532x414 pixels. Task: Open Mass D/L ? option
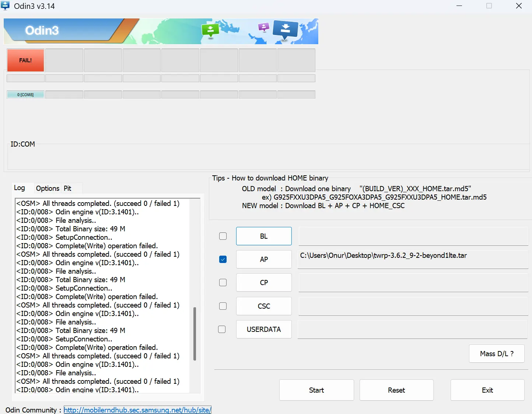497,354
